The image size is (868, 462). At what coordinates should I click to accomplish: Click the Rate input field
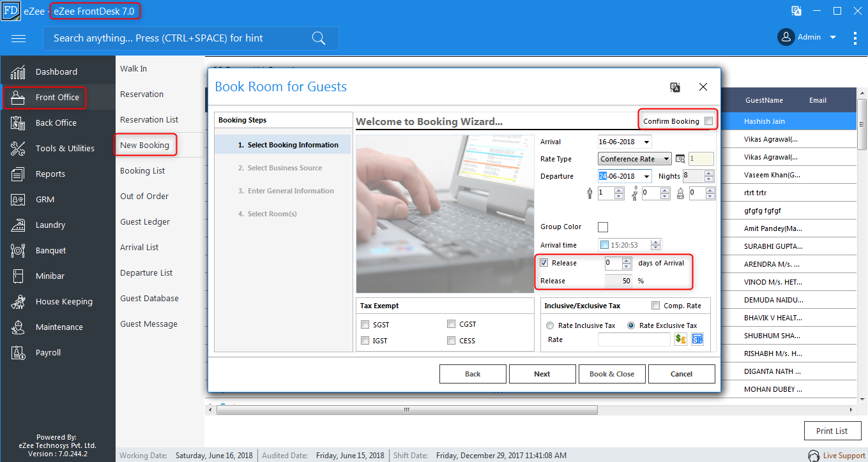[634, 339]
